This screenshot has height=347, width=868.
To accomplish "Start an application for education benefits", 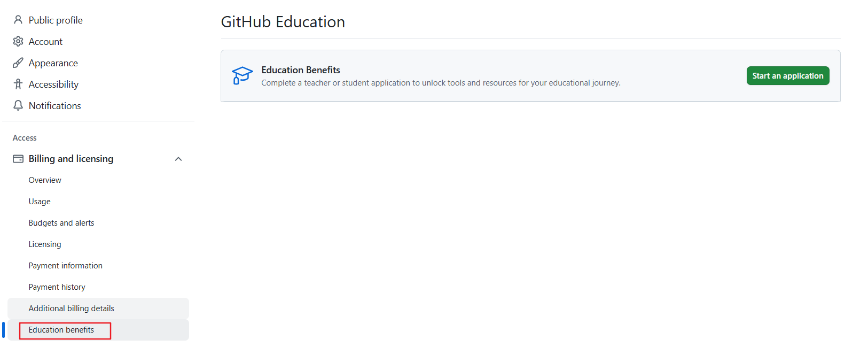I will [787, 76].
